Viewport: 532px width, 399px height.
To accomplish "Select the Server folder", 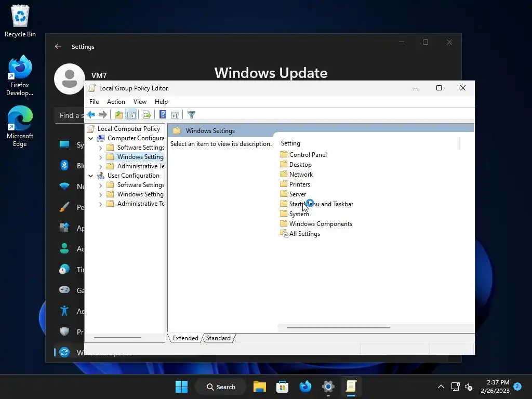I will coord(293,194).
